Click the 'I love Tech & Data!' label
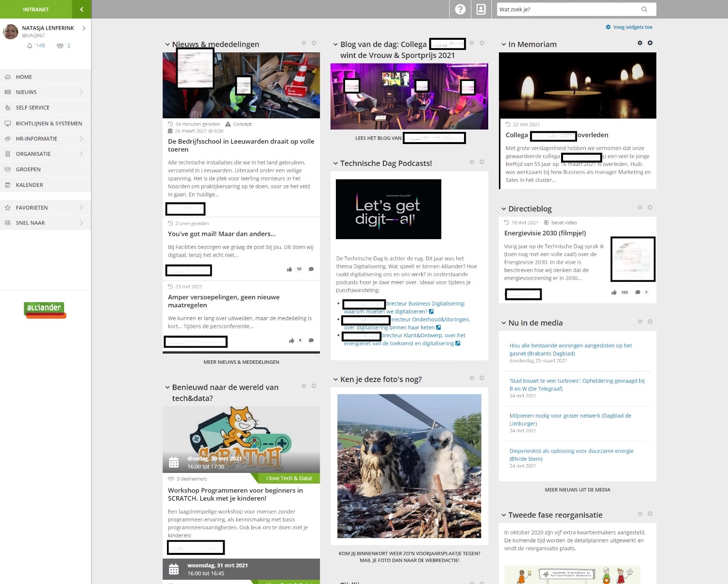Screen dimensions: 728x584 click(x=289, y=478)
